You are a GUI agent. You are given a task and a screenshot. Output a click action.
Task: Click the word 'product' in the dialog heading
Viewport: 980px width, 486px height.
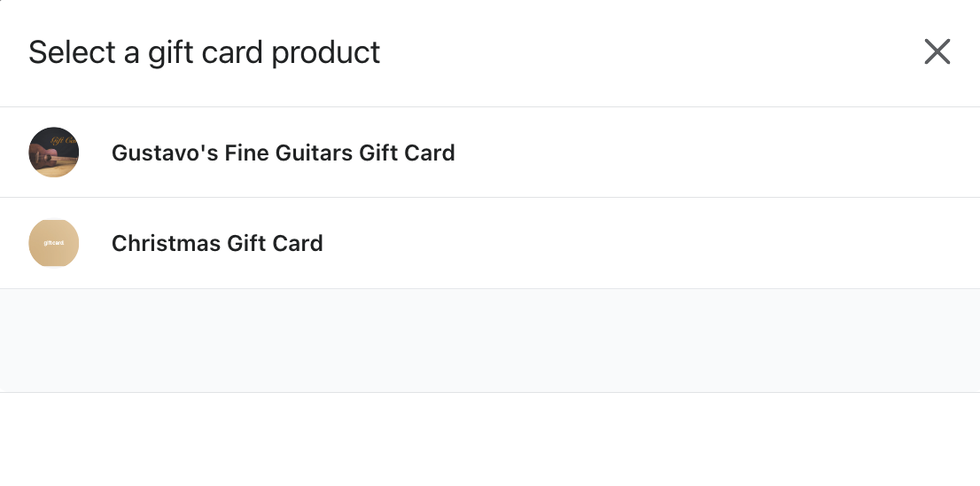(x=325, y=52)
